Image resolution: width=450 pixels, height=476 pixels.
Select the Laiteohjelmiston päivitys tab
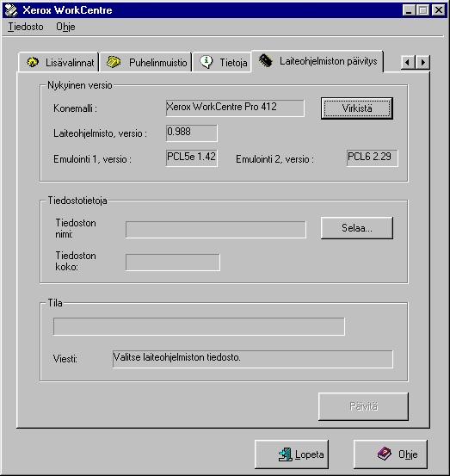tap(317, 61)
